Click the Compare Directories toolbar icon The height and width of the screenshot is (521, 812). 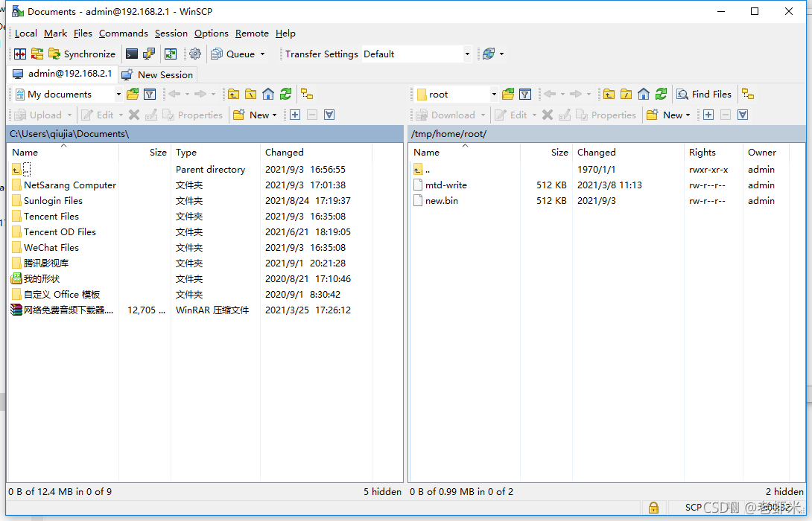tap(37, 54)
